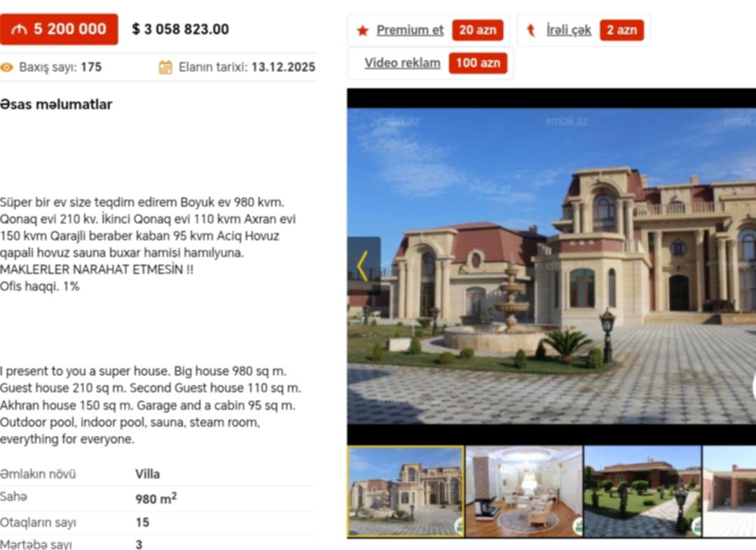Open the Premium et link

(410, 30)
